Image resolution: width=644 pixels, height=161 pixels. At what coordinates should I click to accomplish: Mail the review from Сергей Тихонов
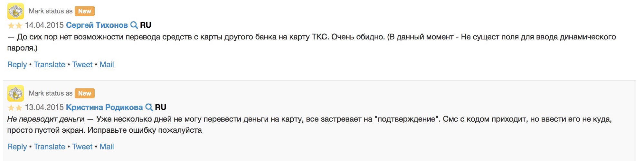coord(107,65)
